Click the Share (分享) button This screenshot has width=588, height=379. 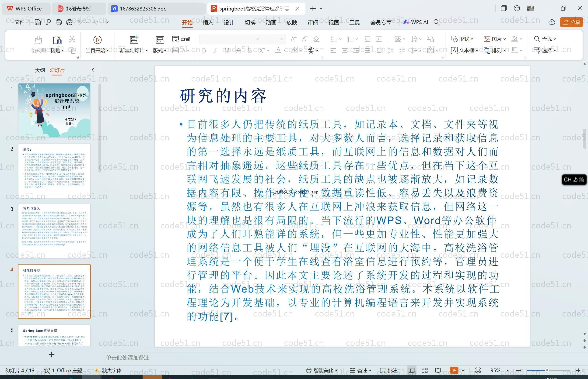click(x=571, y=22)
